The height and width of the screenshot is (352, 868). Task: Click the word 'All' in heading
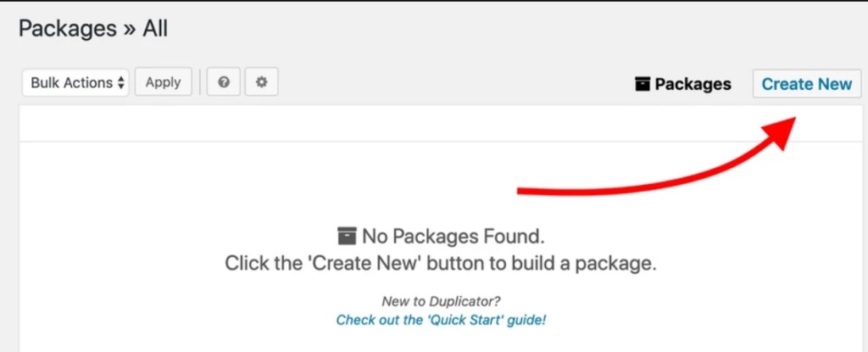click(x=155, y=28)
